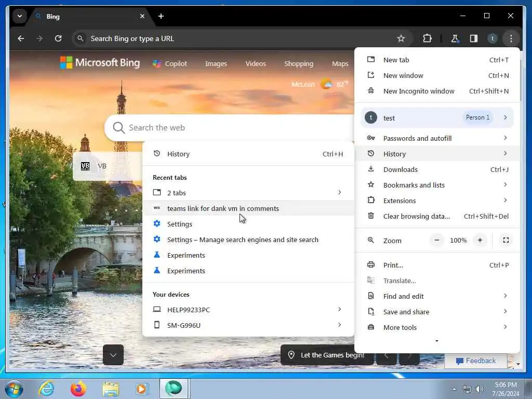
Task: Click the forward navigation arrow
Action: pos(39,38)
